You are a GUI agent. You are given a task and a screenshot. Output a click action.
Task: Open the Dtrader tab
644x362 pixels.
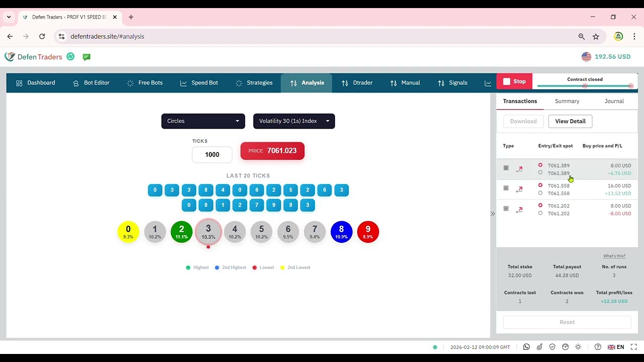(x=357, y=83)
